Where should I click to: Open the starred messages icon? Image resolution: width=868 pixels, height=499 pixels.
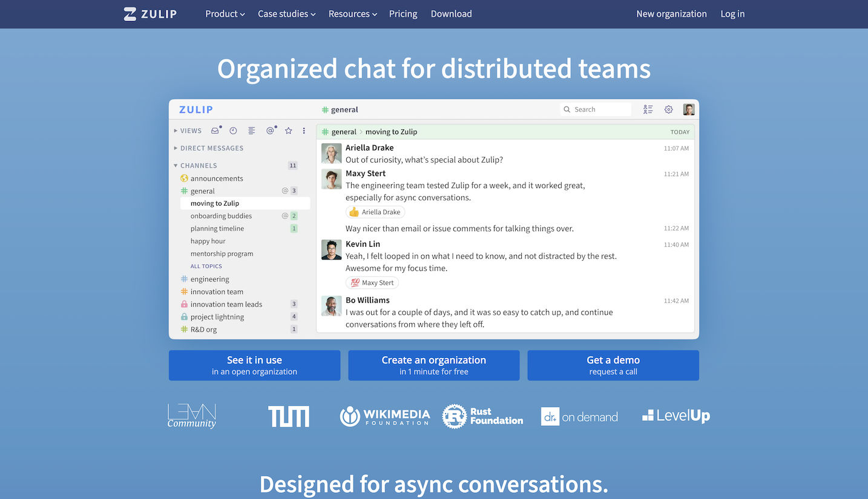pos(289,131)
